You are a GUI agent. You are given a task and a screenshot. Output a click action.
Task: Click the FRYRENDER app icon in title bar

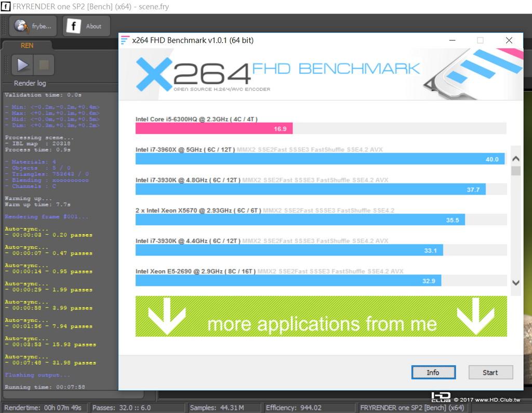pos(5,6)
